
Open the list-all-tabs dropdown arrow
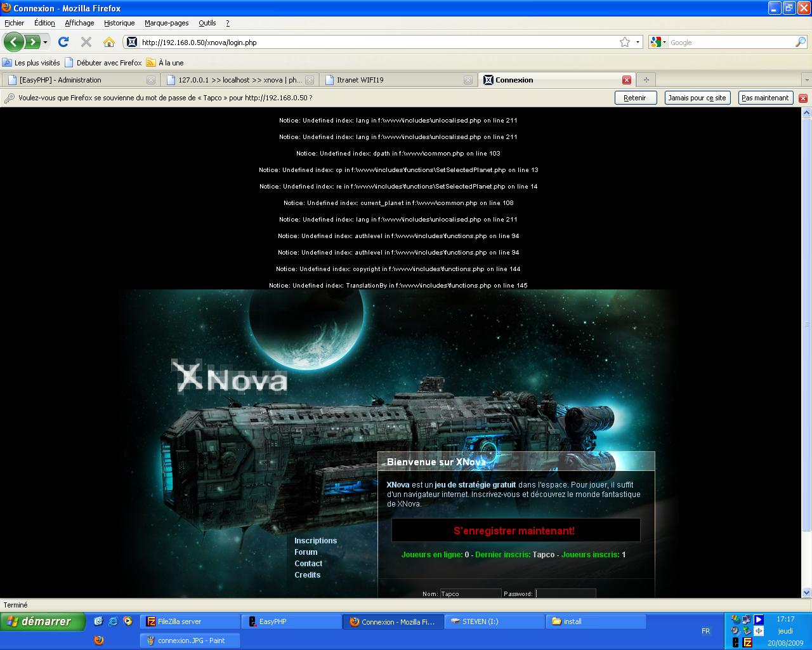coord(806,80)
